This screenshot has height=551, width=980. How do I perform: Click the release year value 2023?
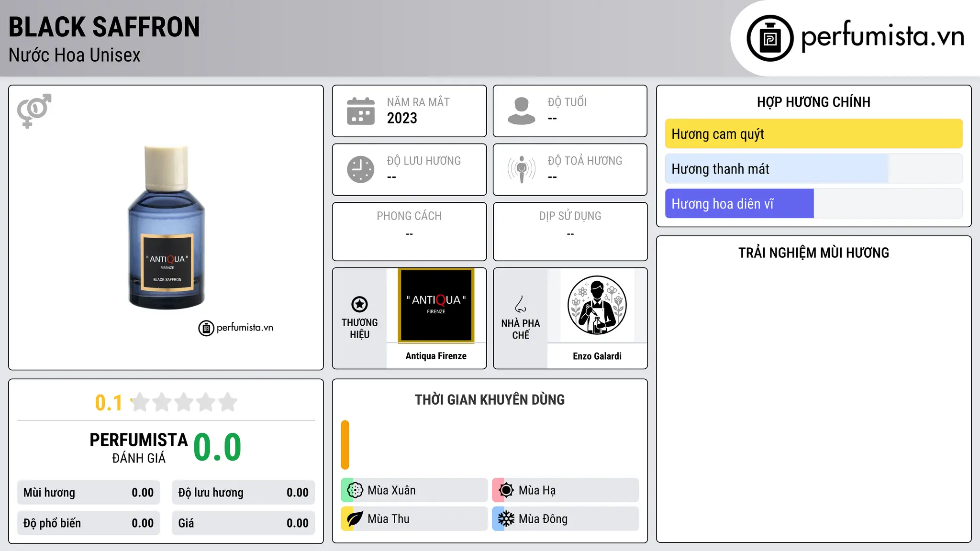(402, 118)
